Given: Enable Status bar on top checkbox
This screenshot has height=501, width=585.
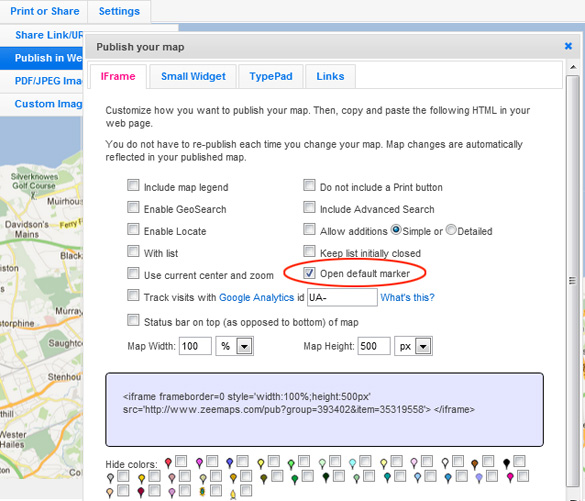Looking at the screenshot, I should click(x=133, y=320).
